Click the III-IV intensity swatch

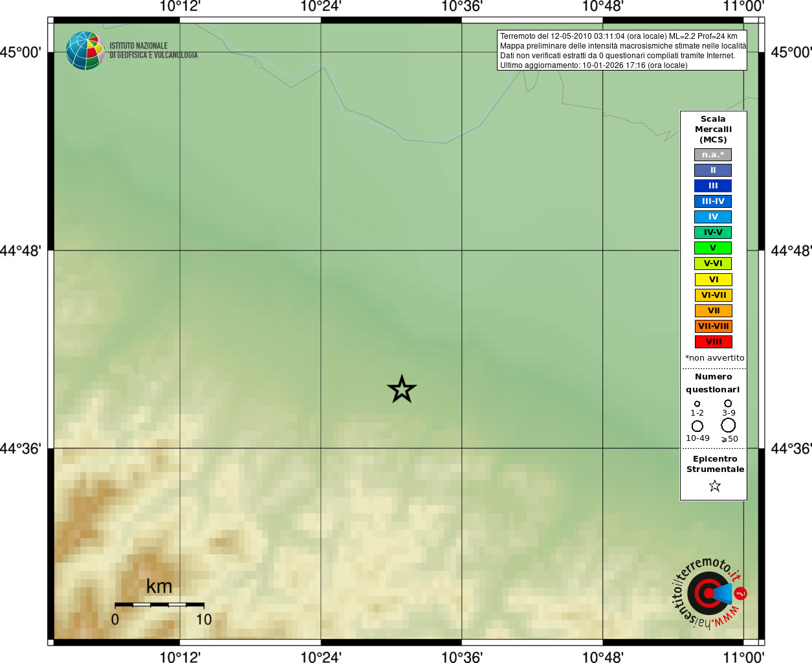(713, 201)
